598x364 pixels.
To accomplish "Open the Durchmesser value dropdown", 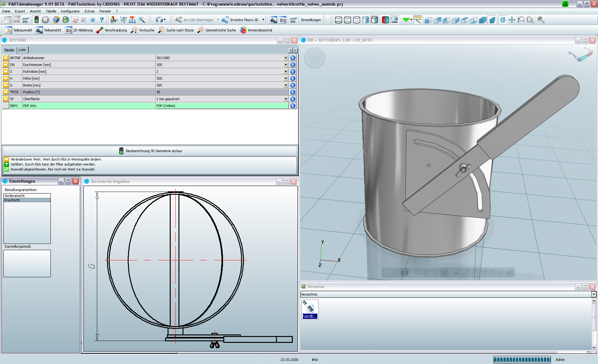I will (286, 65).
